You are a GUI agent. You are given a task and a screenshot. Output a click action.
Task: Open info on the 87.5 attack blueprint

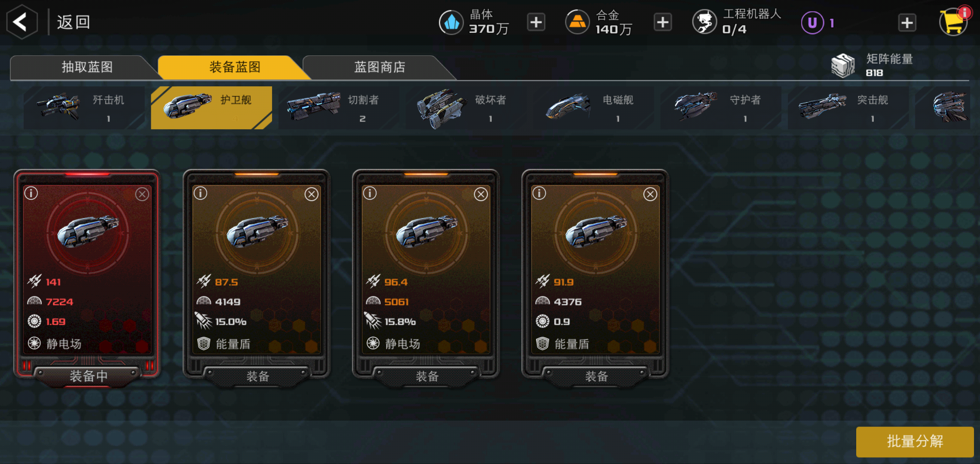pyautogui.click(x=201, y=193)
